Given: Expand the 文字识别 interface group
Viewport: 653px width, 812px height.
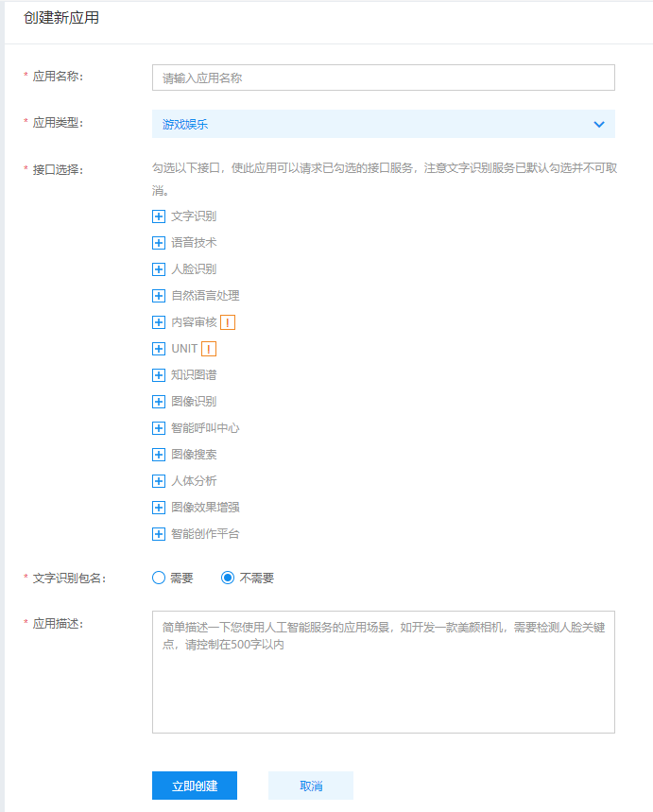Looking at the screenshot, I should coord(159,216).
